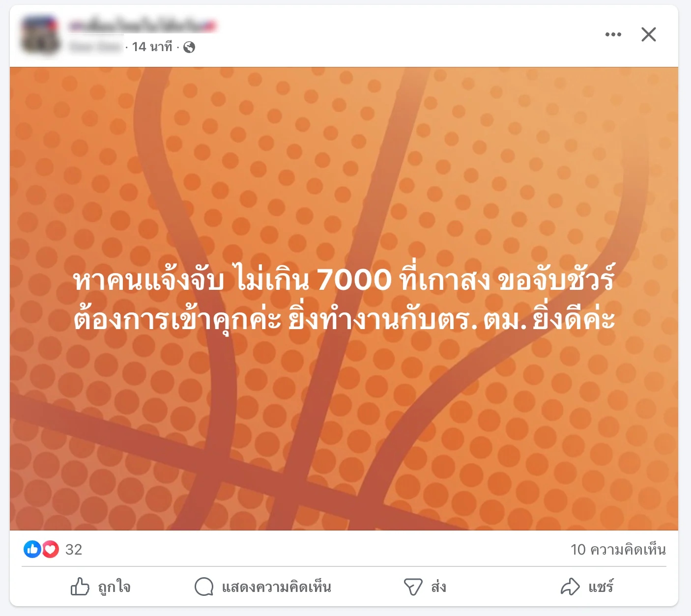Click the ถูกใจ like button label

[114, 587]
